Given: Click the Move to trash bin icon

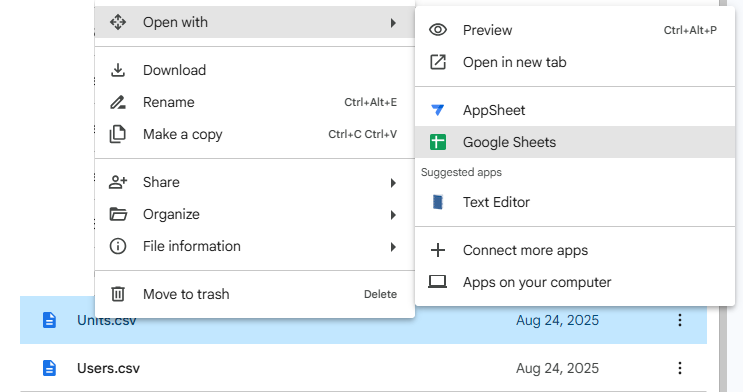Looking at the screenshot, I should (x=118, y=294).
